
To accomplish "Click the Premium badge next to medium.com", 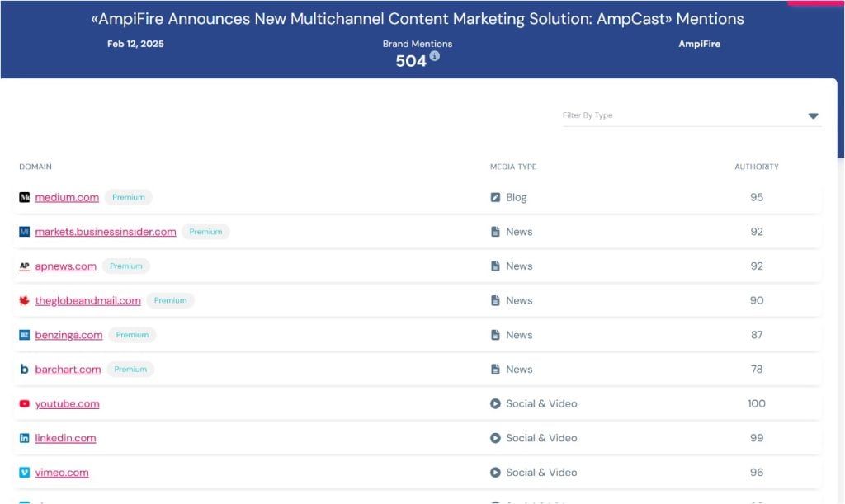I will pos(129,198).
